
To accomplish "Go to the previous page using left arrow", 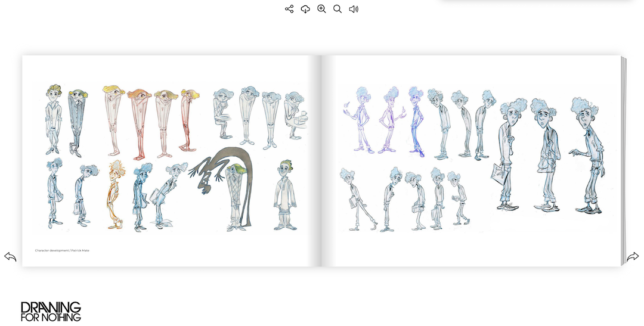I will point(10,256).
